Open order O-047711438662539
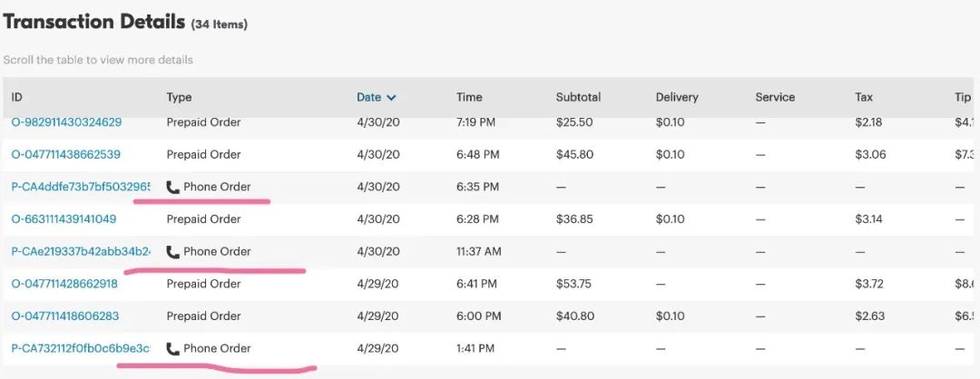 pyautogui.click(x=66, y=154)
